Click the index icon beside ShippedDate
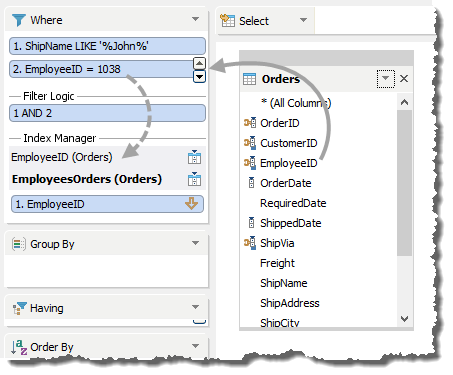Screen dimensions: 453x375 point(252,223)
